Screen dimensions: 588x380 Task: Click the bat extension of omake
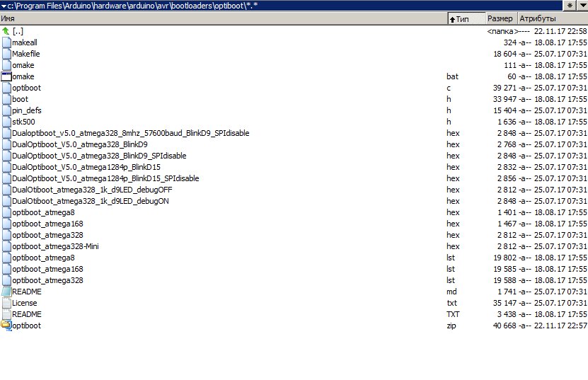[x=452, y=76]
